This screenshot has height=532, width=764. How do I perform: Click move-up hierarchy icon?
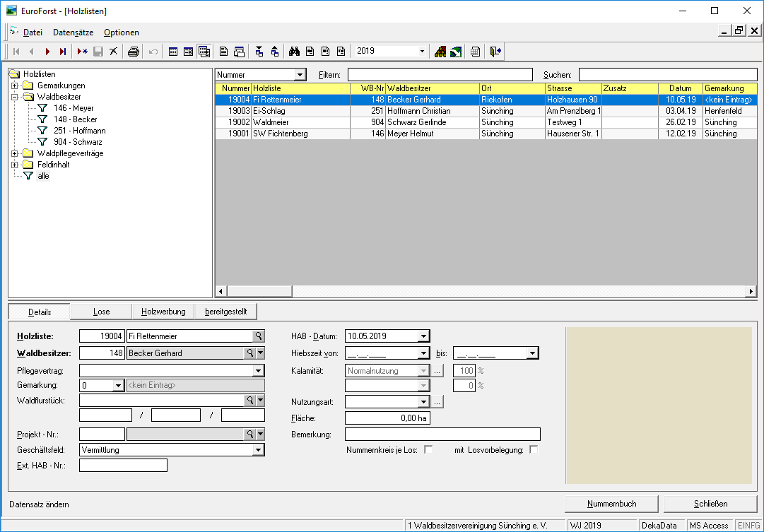(x=275, y=51)
